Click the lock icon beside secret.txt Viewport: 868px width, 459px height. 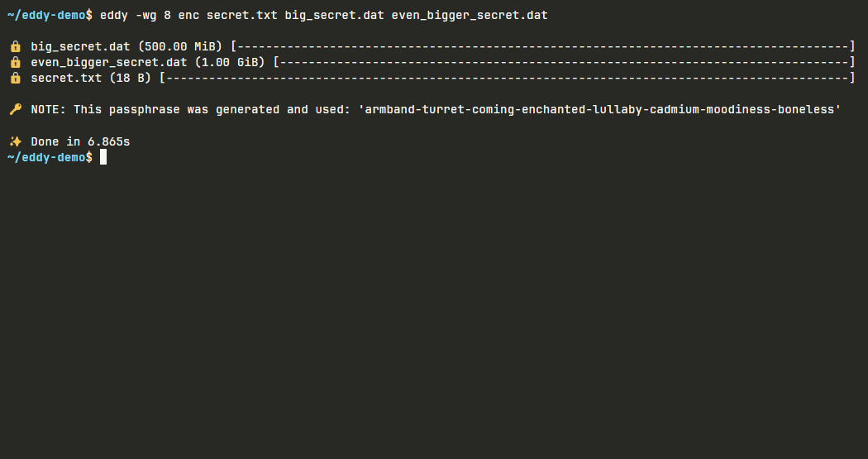pyautogui.click(x=16, y=78)
